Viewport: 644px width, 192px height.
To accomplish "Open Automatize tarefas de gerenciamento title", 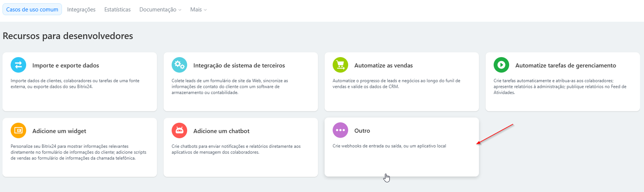I will 566,65.
